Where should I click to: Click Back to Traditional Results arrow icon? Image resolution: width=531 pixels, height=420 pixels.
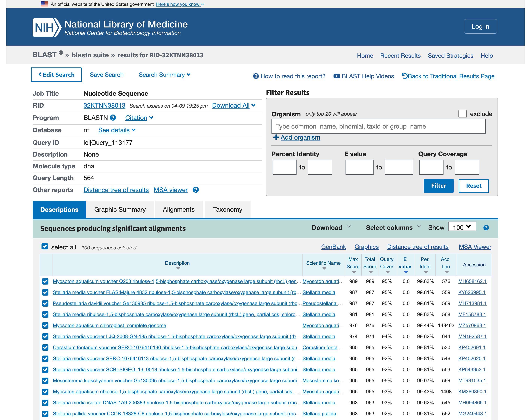[x=405, y=76]
